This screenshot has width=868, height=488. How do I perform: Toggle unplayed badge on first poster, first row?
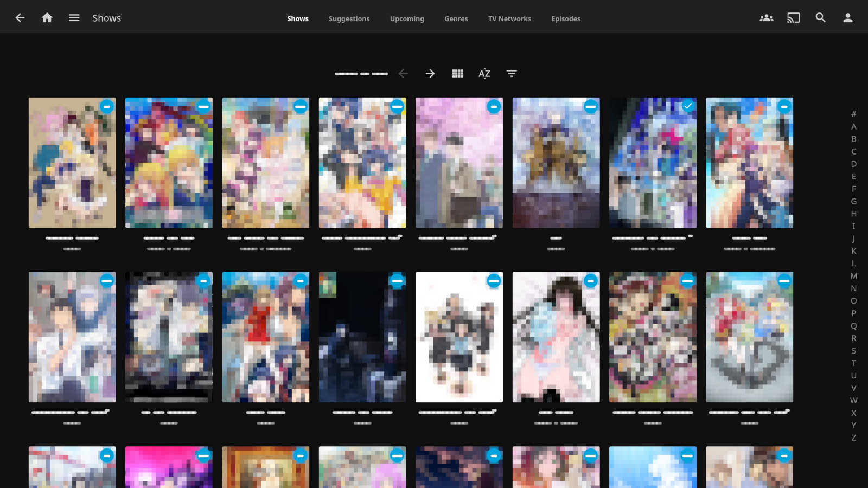pyautogui.click(x=107, y=106)
